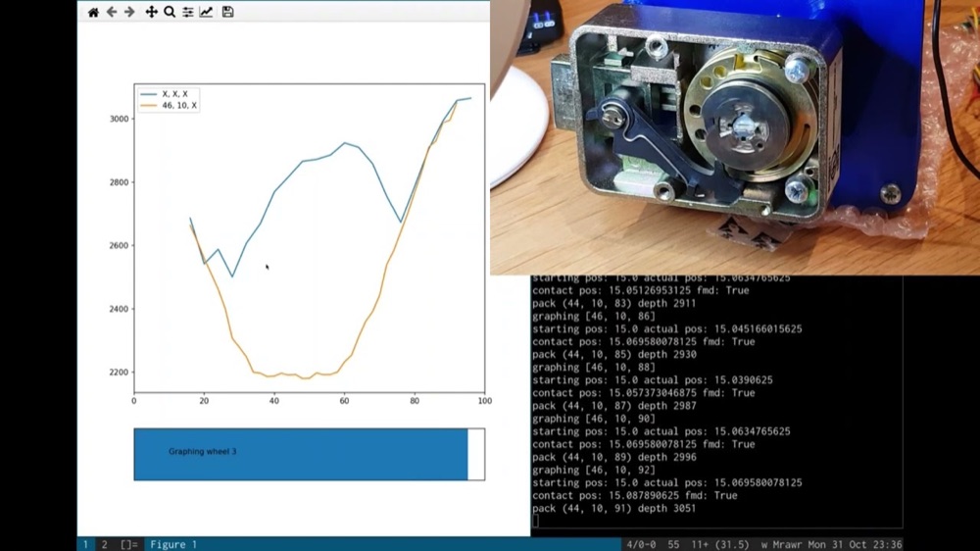980x551 pixels.
Task: Click x-axis tick label 60
Action: pos(344,401)
